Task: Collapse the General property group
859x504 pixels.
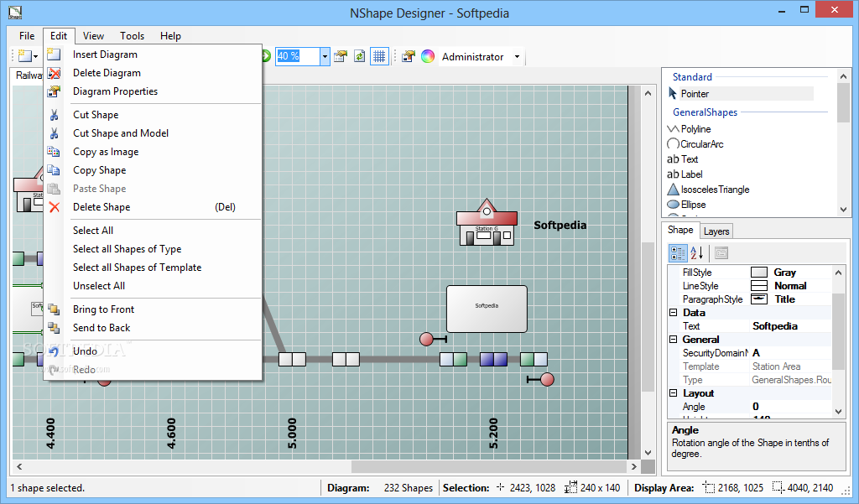Action: click(x=674, y=340)
